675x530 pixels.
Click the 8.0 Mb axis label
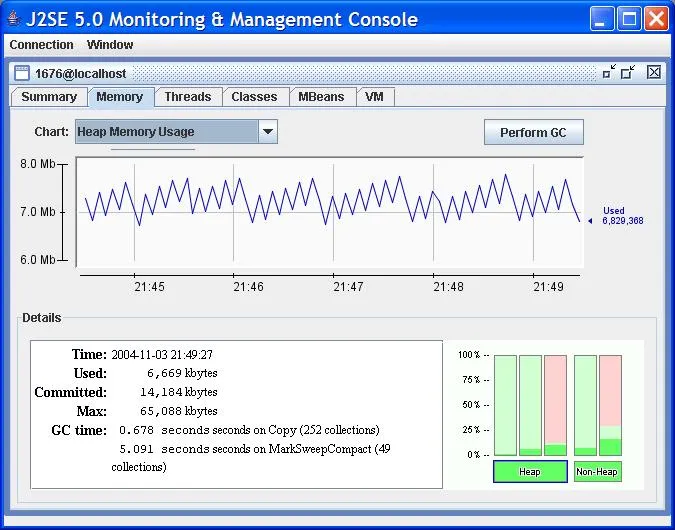pos(38,164)
